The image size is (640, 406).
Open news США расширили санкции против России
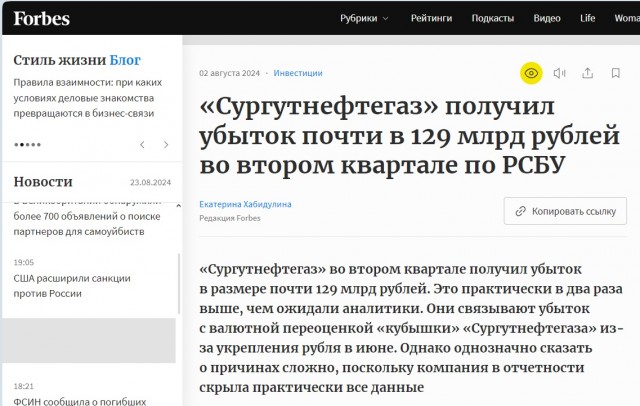(72, 286)
